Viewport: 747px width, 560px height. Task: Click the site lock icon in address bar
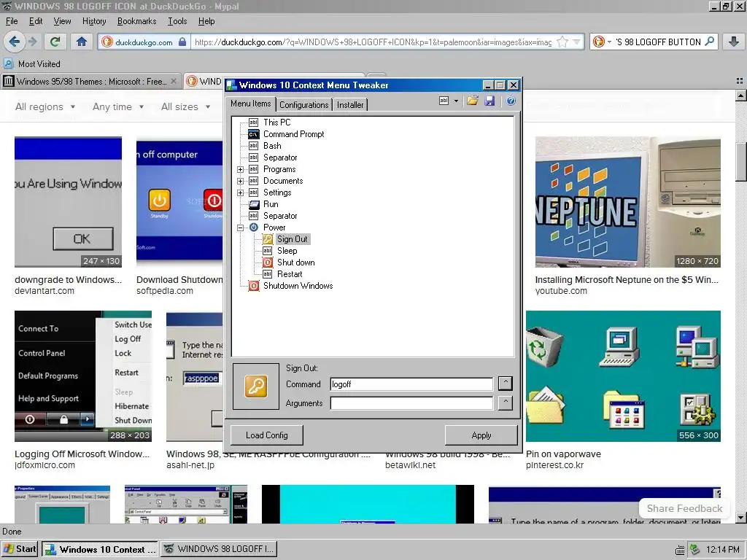click(x=182, y=42)
